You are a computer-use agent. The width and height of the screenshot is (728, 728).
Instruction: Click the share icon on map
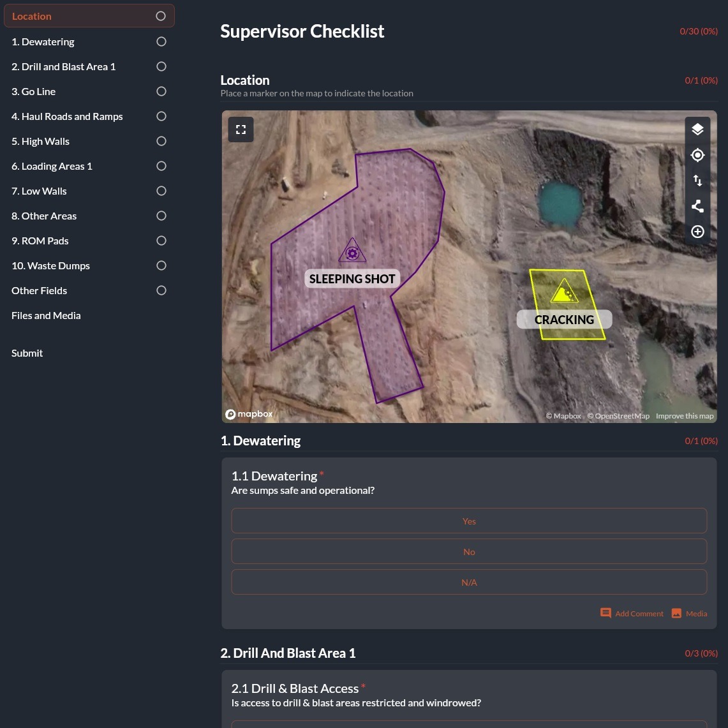click(x=697, y=206)
